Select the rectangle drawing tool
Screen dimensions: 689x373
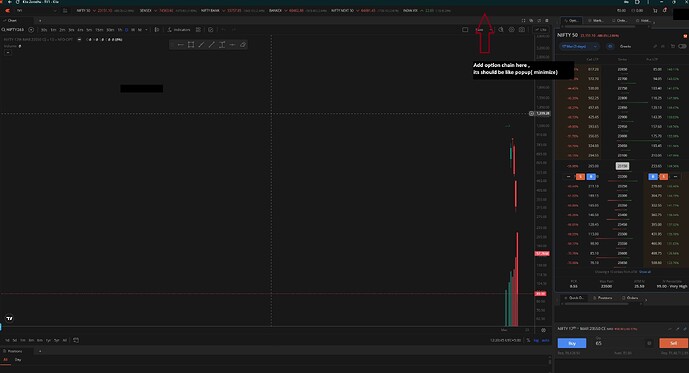point(191,45)
